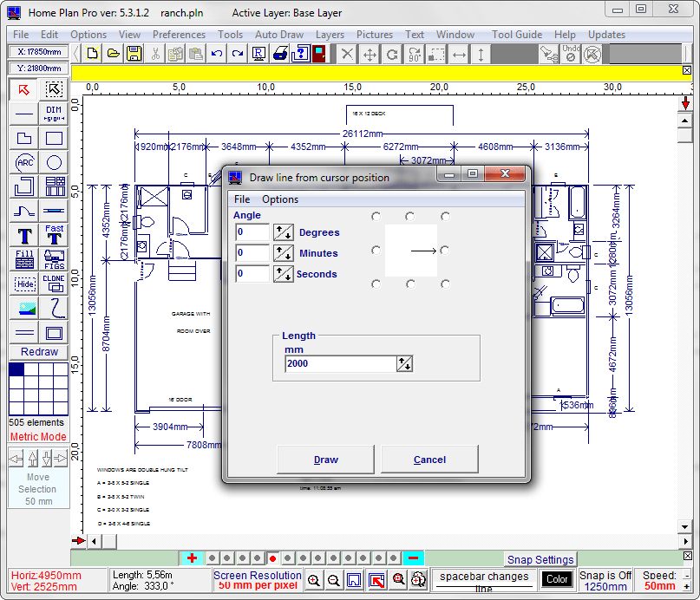Select the dashed box area selection tool
Viewport: 700px width, 600px height.
pos(54,89)
